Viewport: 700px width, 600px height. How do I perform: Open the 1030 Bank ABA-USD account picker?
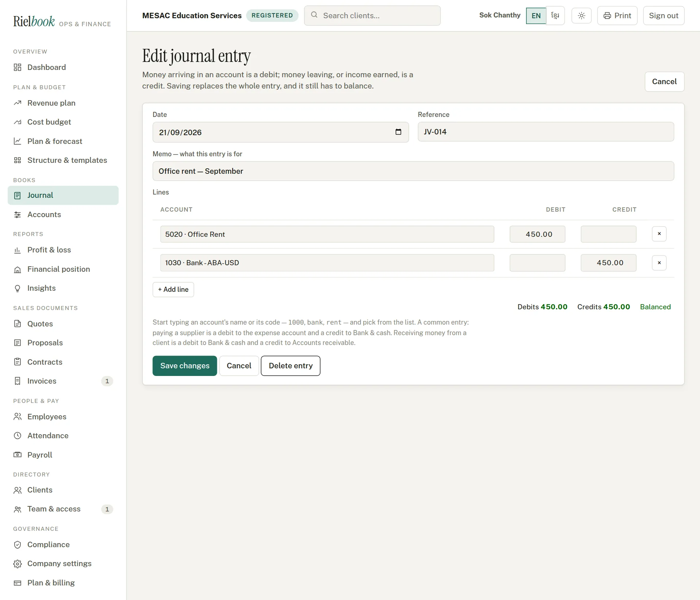(x=327, y=263)
